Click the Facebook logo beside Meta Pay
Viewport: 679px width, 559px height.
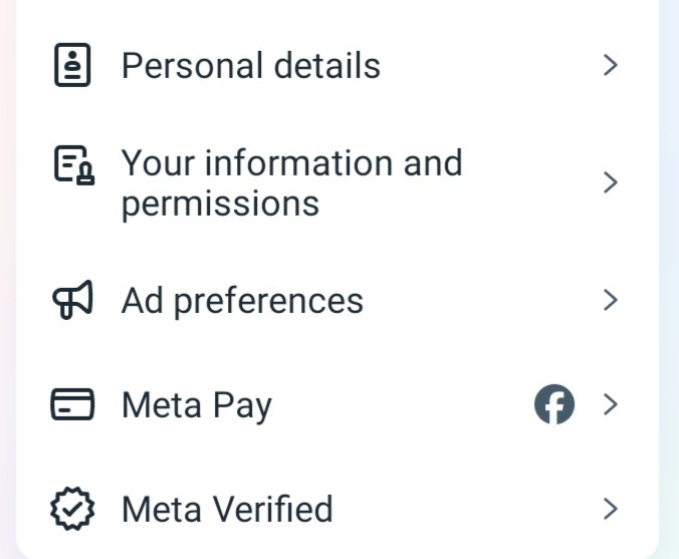click(554, 404)
